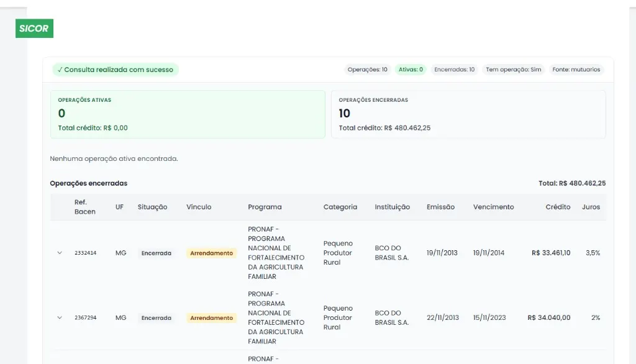Click 'Arrendamento' tag in row 2332414

[x=211, y=253]
